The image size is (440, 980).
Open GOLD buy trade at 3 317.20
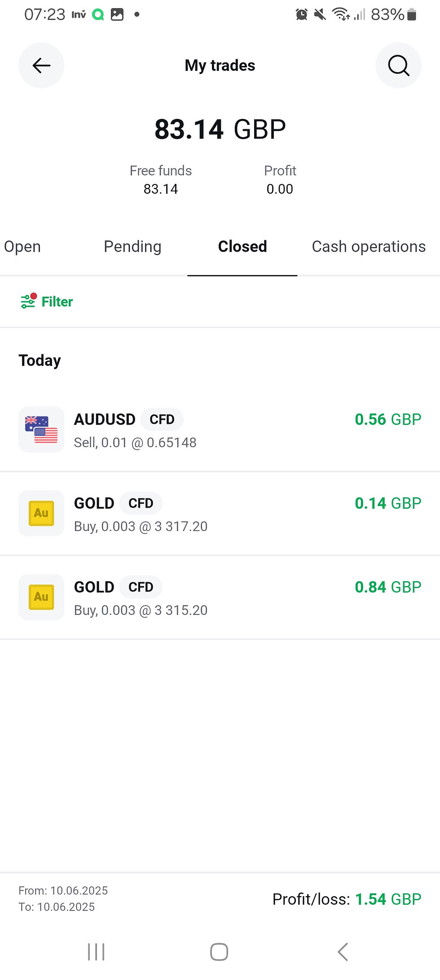[220, 514]
